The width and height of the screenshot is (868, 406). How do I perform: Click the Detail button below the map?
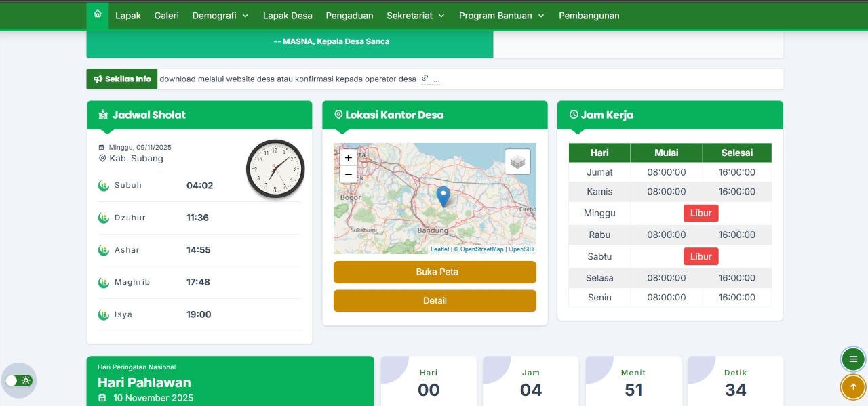tap(435, 300)
